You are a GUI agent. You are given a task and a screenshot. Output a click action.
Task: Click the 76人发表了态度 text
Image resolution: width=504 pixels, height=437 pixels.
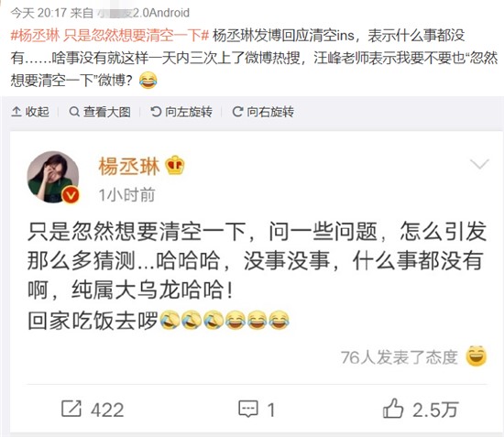400,357
